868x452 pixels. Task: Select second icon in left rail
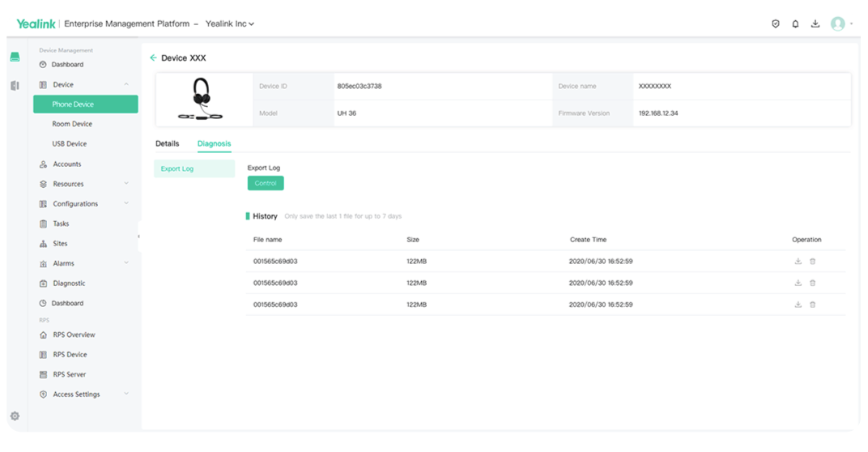(15, 85)
